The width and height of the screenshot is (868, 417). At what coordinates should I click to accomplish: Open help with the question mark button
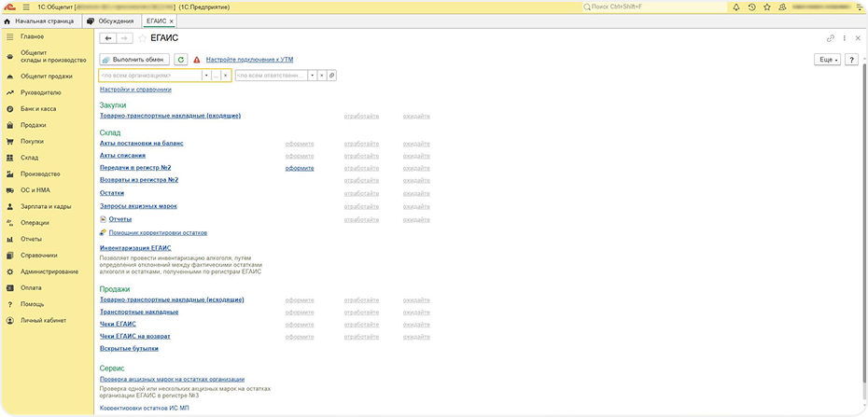pos(852,59)
